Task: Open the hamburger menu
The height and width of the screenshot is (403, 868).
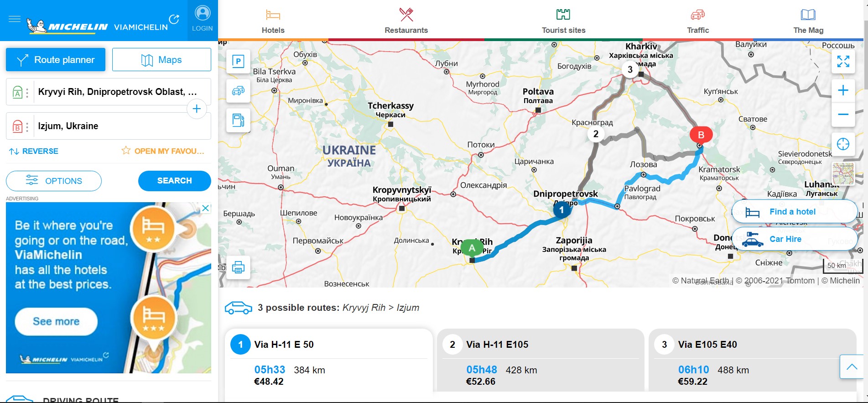Action: coord(15,19)
